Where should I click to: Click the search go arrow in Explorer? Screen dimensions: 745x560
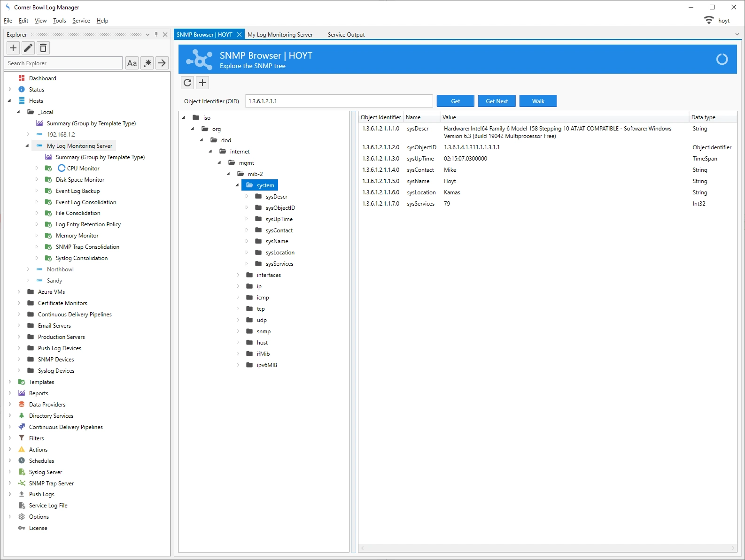(162, 63)
